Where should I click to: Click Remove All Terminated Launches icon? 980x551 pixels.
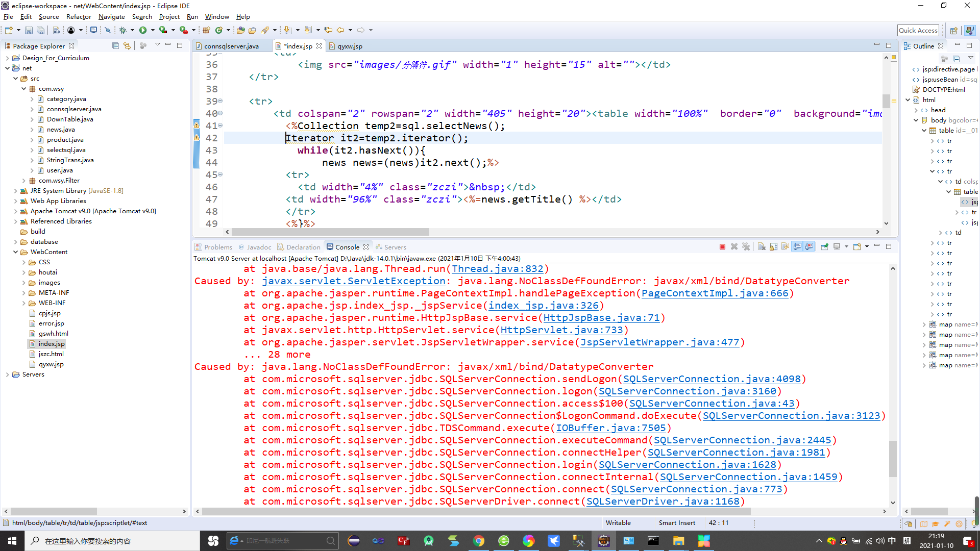point(746,247)
